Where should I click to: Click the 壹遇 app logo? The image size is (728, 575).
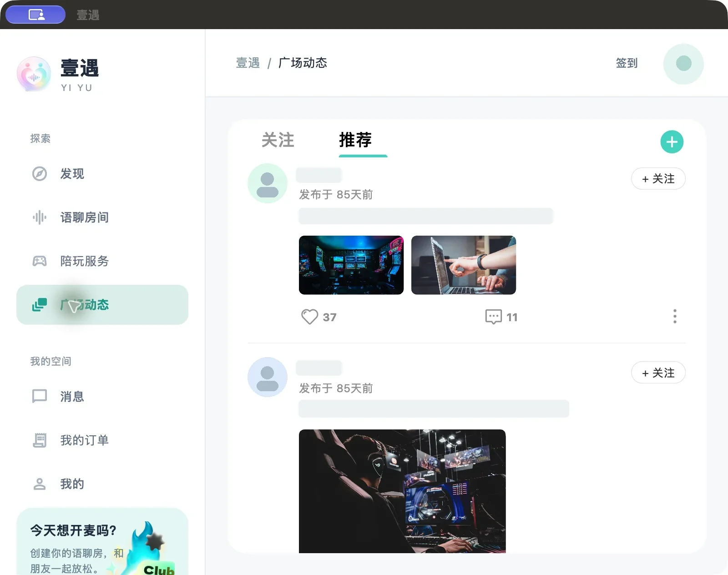point(34,74)
